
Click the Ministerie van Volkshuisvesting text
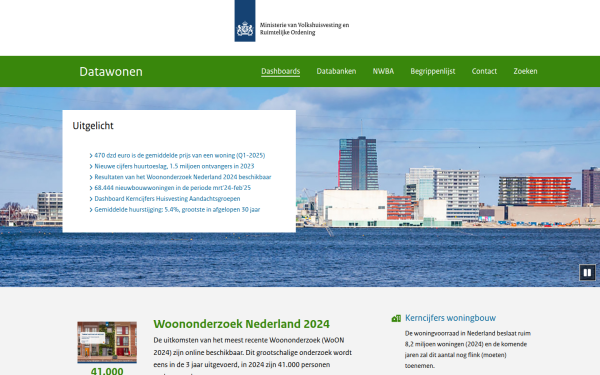coord(304,29)
